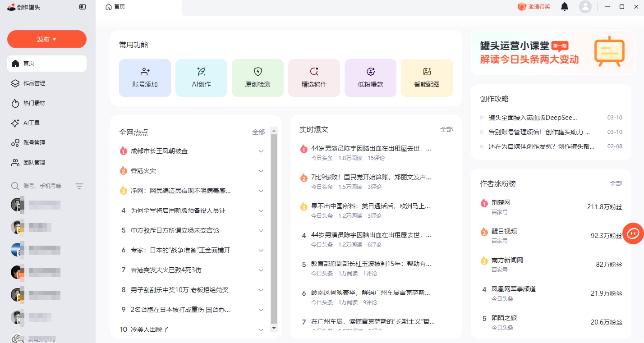Open 热门素材 in the sidebar

[x=34, y=103]
